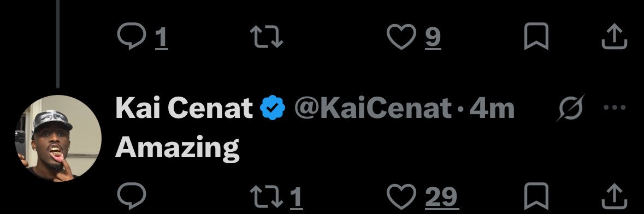Reply to the upper post with 1 reply
Viewport: 644px width, 214px height.
point(132,36)
